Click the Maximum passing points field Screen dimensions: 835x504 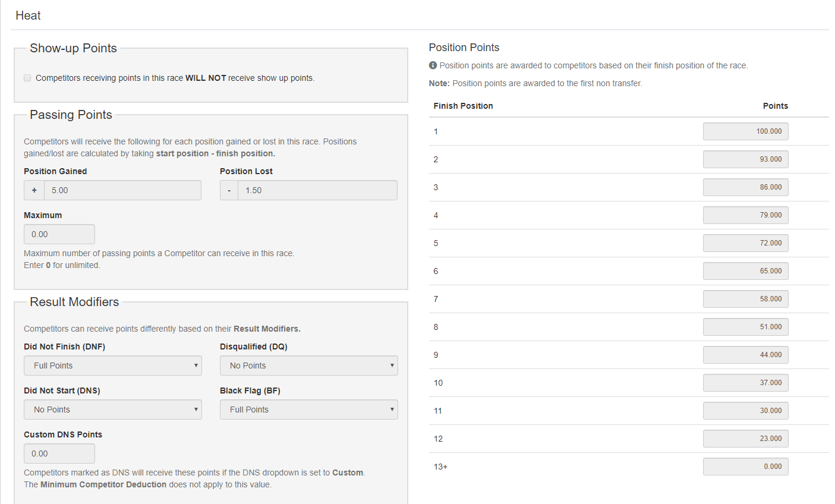pos(59,234)
